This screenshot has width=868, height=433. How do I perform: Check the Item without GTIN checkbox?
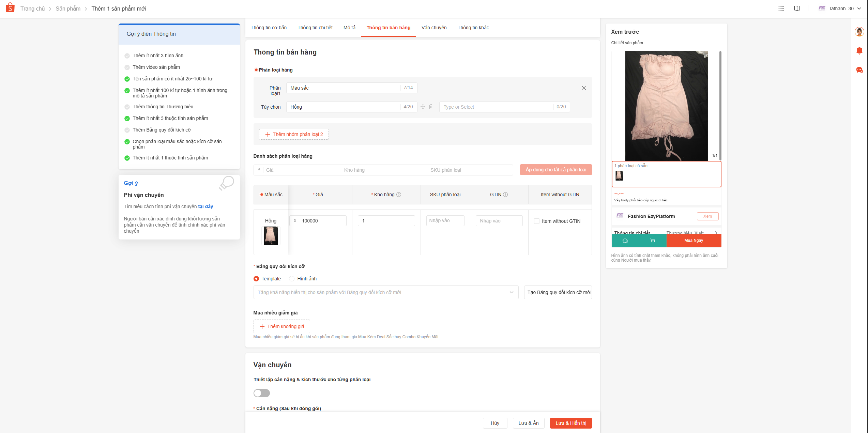[x=537, y=221]
